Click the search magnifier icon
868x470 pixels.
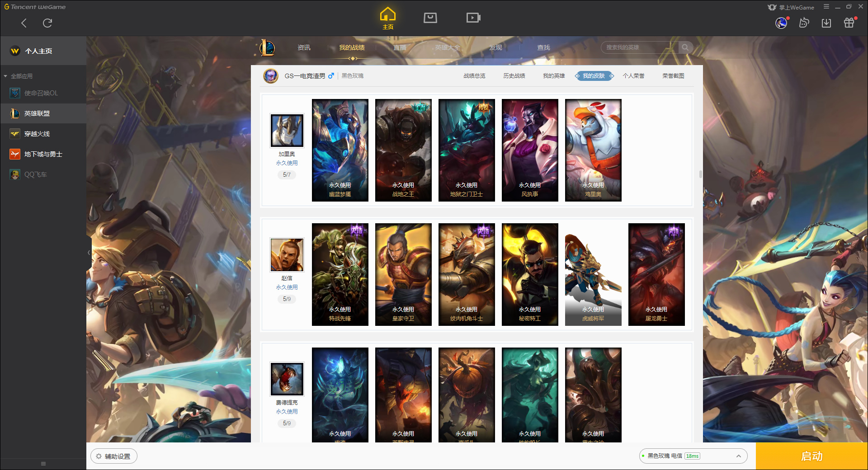point(685,47)
